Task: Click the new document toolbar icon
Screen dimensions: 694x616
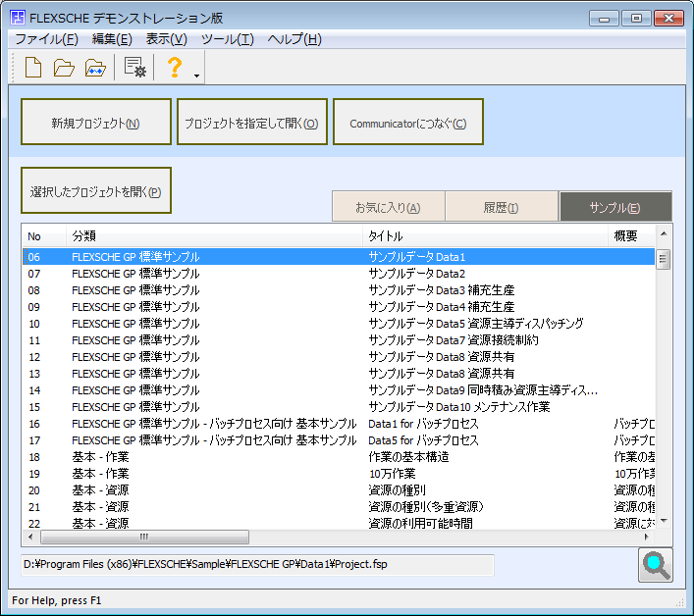Action: pyautogui.click(x=33, y=68)
